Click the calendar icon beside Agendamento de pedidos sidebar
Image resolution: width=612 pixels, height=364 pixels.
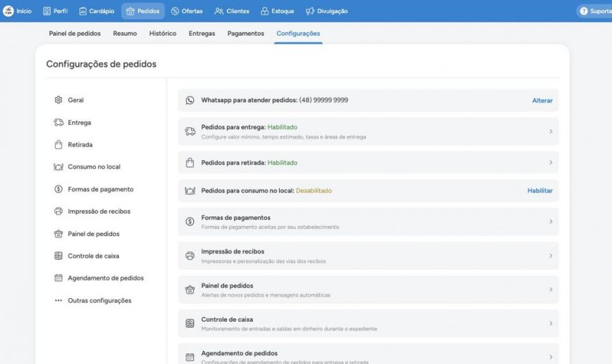pyautogui.click(x=58, y=278)
